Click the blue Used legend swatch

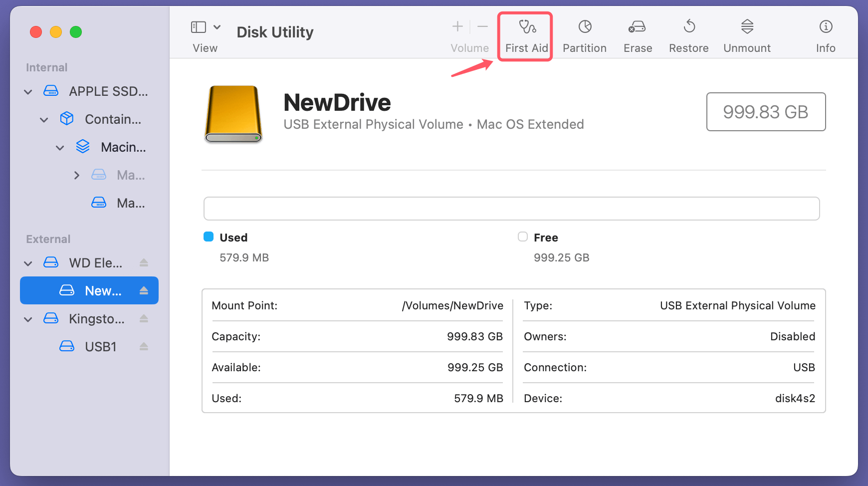(x=209, y=237)
